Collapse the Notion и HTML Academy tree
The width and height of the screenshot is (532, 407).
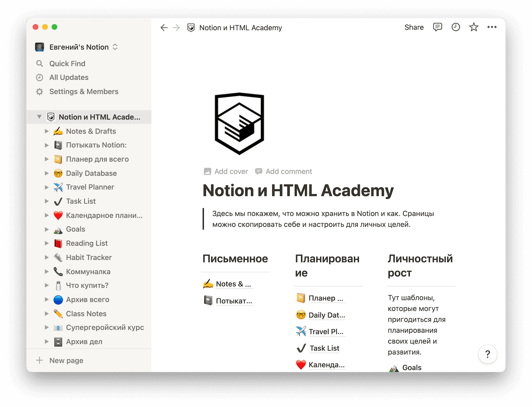(x=39, y=117)
